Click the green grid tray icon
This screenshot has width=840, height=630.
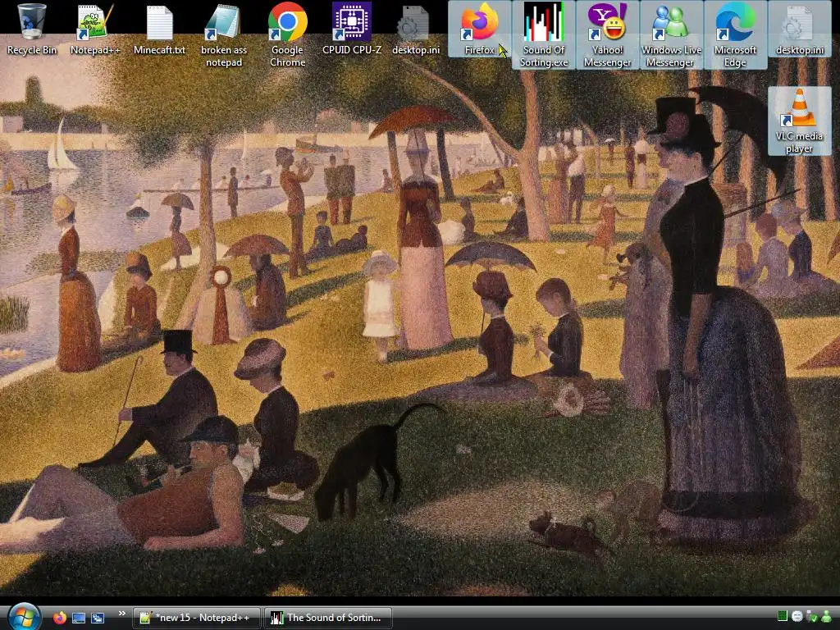782,616
